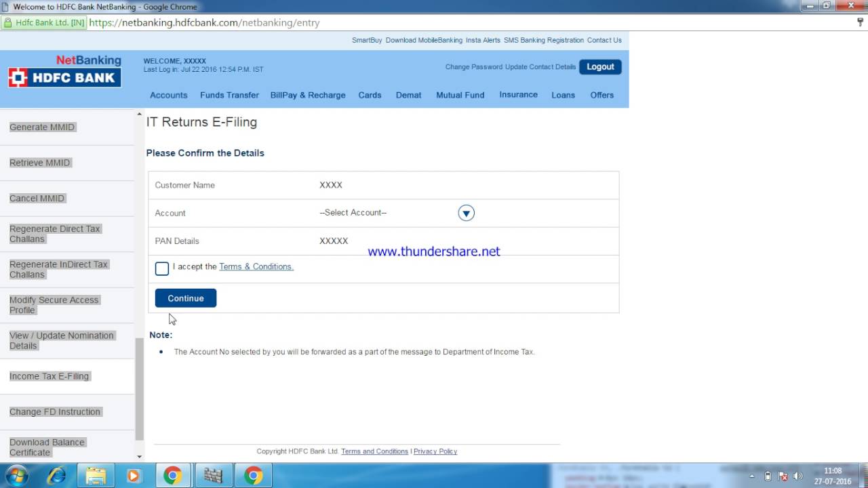868x488 pixels.
Task: Click the green Hdfc Bank Ltd security badge
Action: [44, 22]
